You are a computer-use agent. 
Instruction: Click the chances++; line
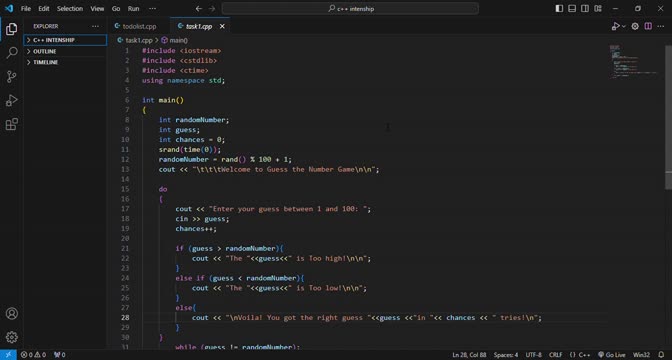(x=196, y=229)
